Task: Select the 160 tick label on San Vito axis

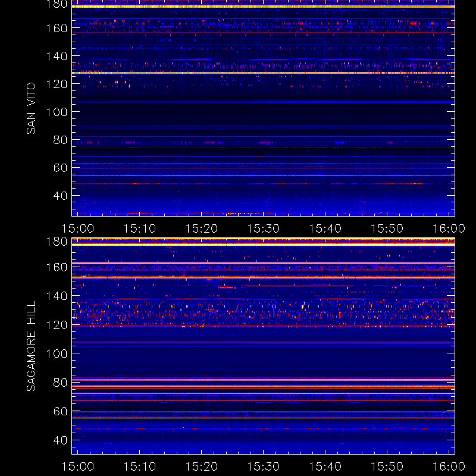Action: (x=57, y=28)
